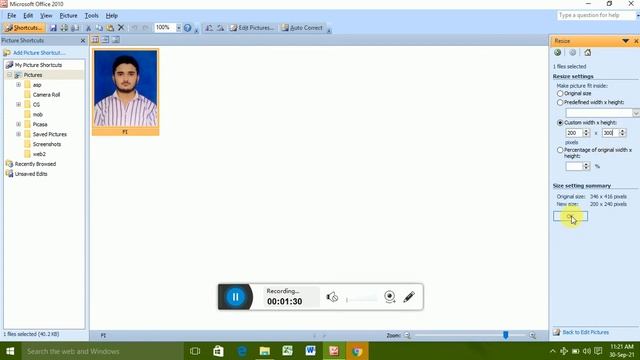Close the Picture Shortcuts pane
The width and height of the screenshot is (640, 360).
(83, 40)
